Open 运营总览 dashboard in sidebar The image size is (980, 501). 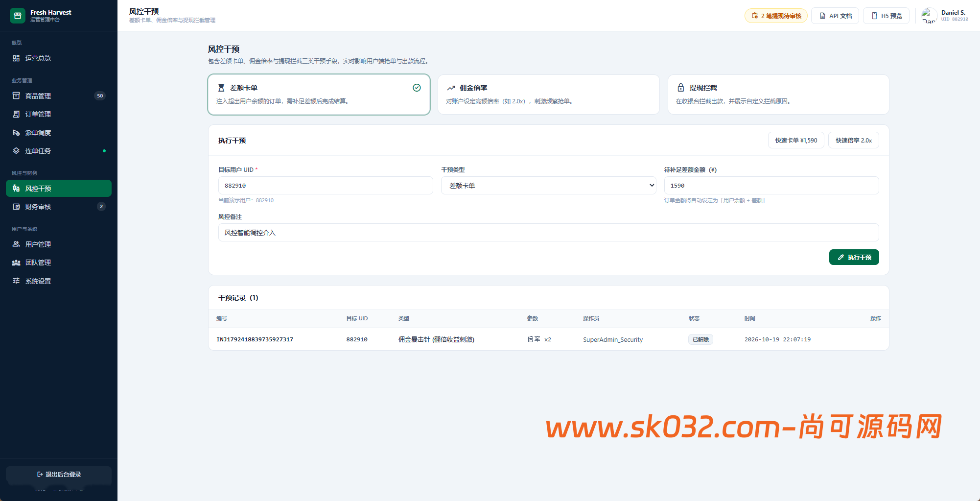point(59,58)
